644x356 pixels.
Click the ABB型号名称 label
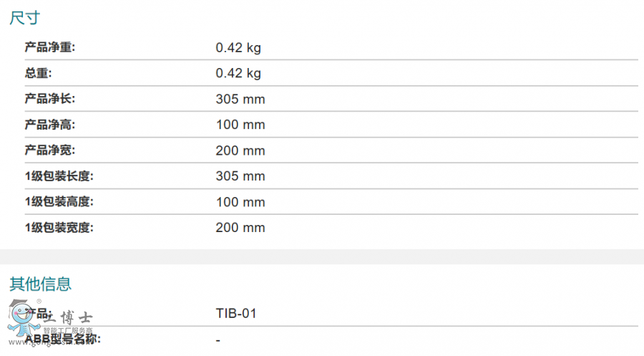pyautogui.click(x=63, y=339)
